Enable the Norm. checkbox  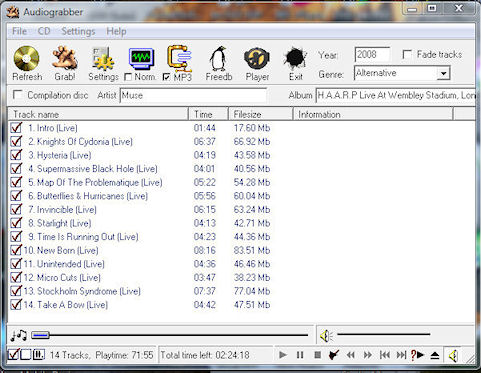point(128,77)
